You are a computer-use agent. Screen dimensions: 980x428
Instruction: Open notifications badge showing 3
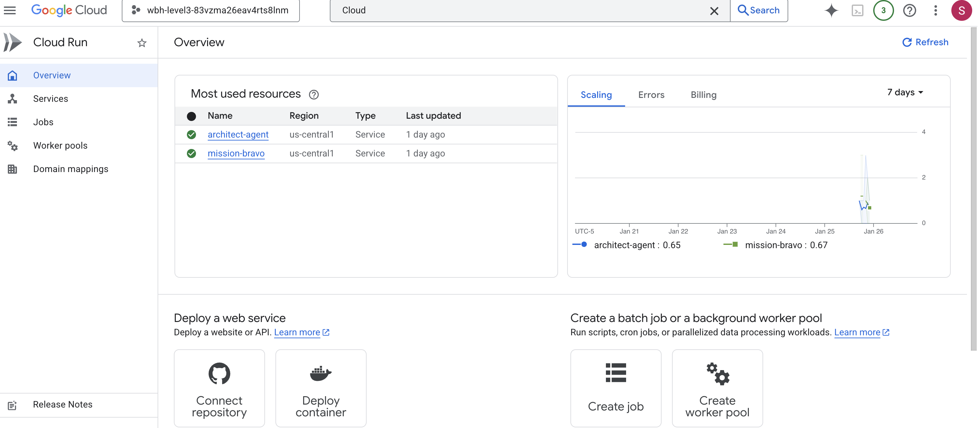tap(883, 10)
